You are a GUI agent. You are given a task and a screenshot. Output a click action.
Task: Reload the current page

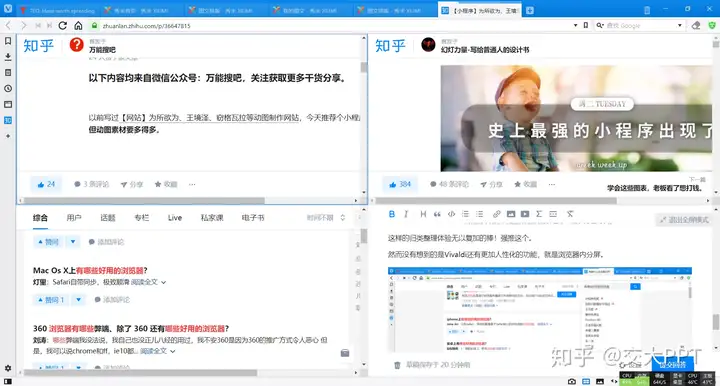pyautogui.click(x=63, y=26)
